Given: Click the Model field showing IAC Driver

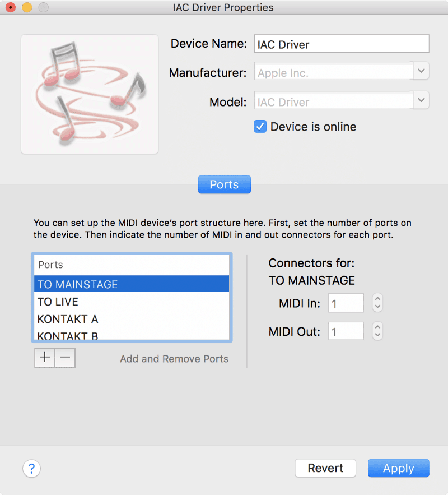Looking at the screenshot, I should coord(334,101).
